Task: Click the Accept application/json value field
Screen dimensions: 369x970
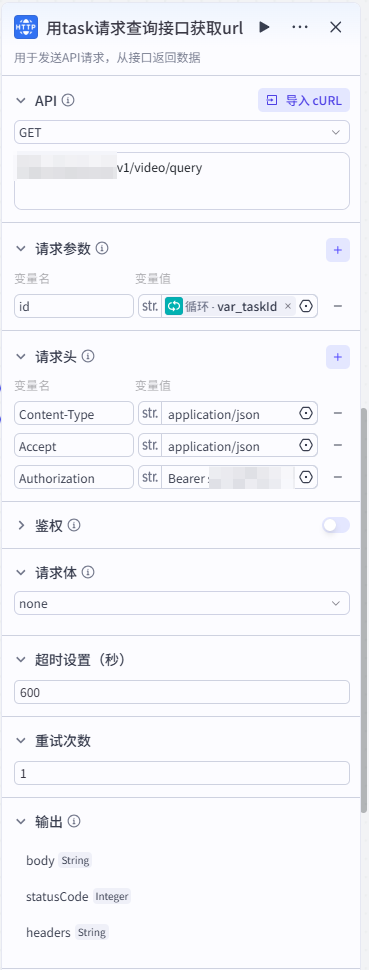Action: (228, 445)
